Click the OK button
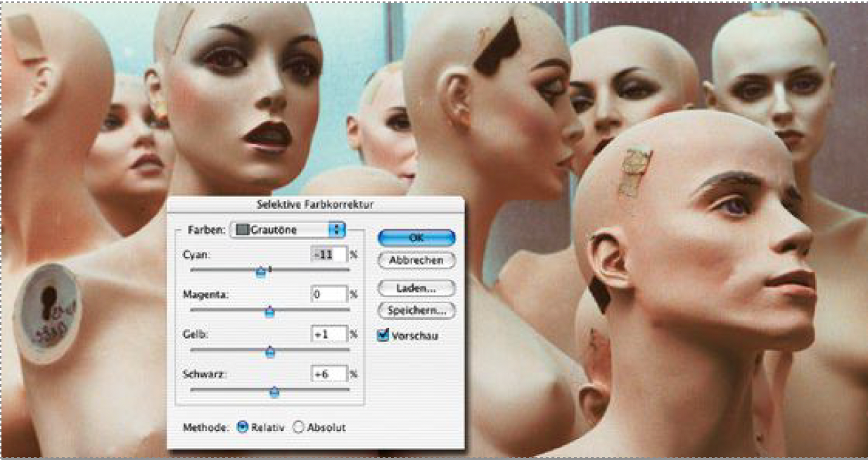868x460 pixels. [416, 238]
